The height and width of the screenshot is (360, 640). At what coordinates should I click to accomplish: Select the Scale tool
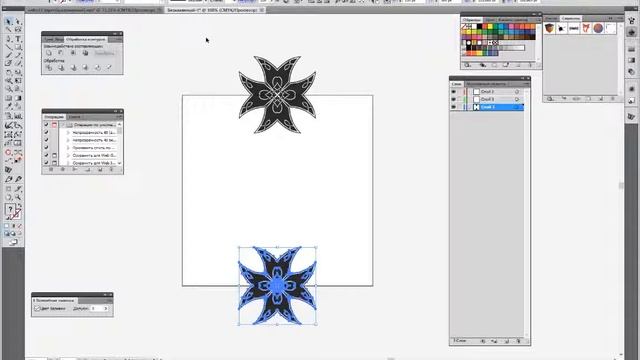tap(18, 72)
